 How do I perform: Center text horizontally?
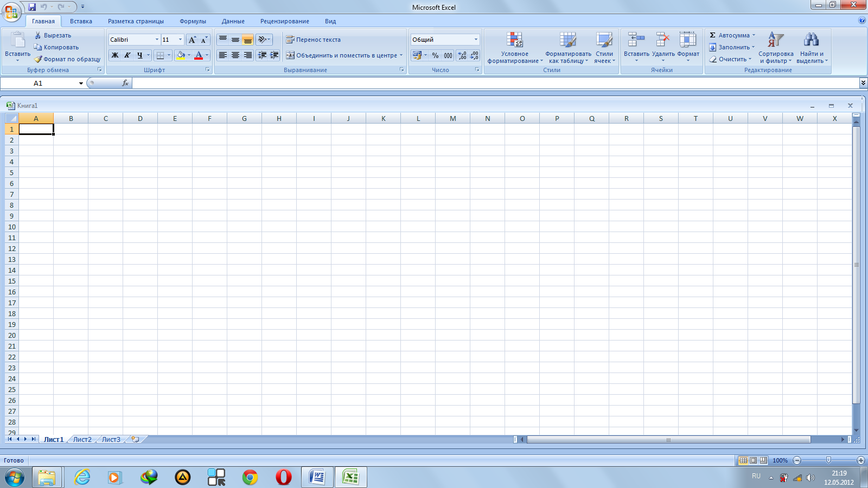point(235,55)
